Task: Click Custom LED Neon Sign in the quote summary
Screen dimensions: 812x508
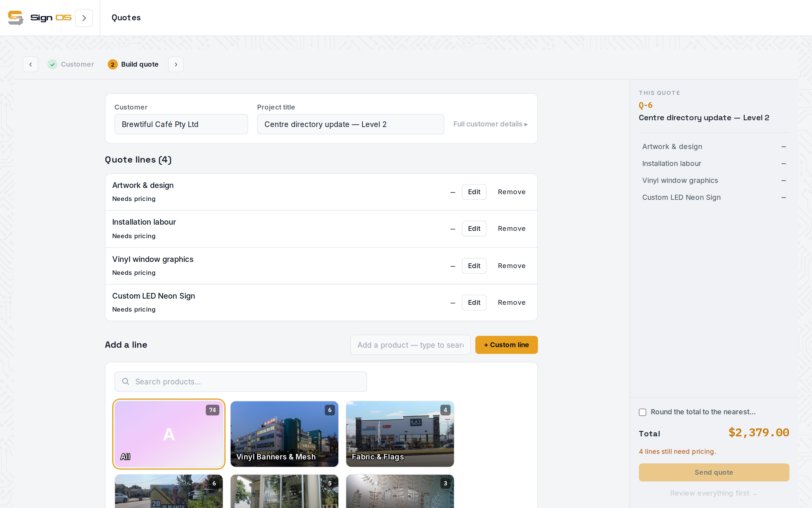Action: click(681, 198)
